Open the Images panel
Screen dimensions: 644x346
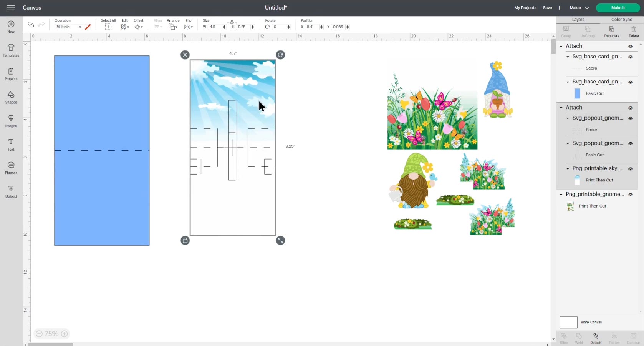click(11, 121)
